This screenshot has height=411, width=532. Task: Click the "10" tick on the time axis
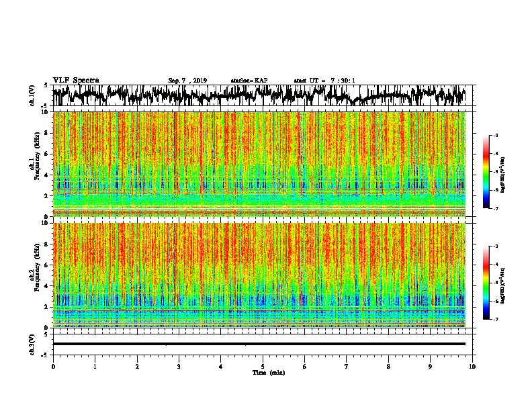472,367
